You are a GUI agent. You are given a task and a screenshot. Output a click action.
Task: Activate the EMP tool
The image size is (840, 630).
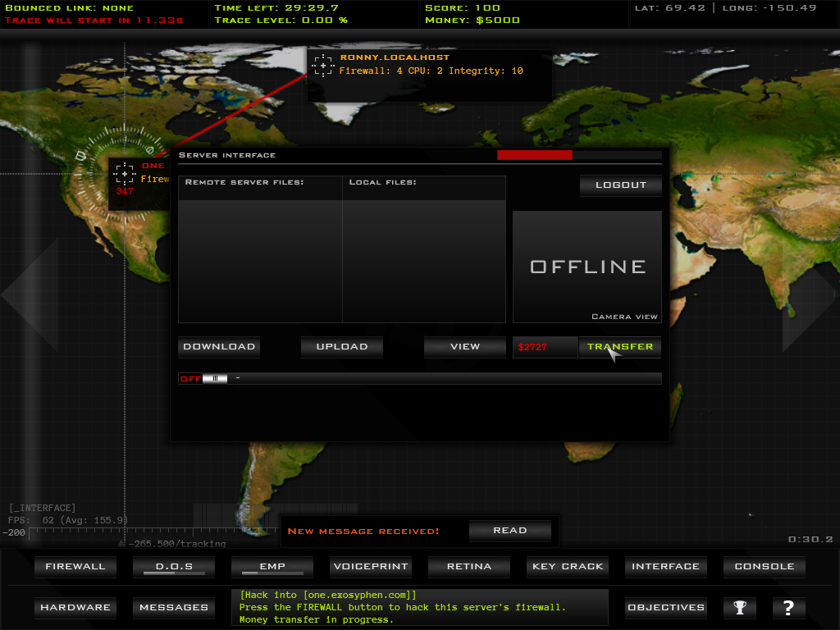(x=272, y=567)
